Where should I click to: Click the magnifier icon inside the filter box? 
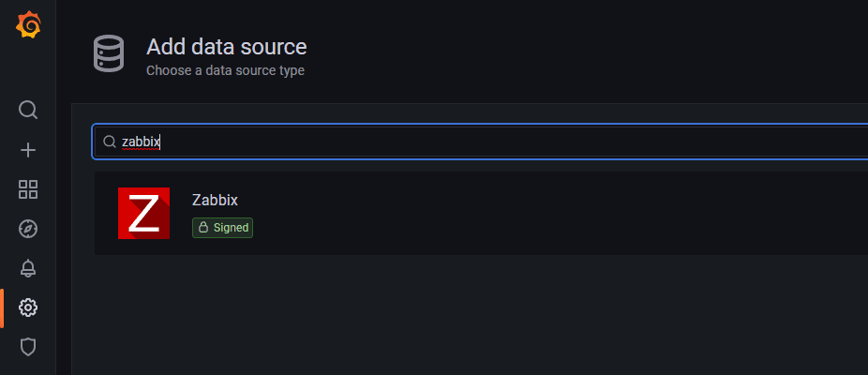(110, 142)
